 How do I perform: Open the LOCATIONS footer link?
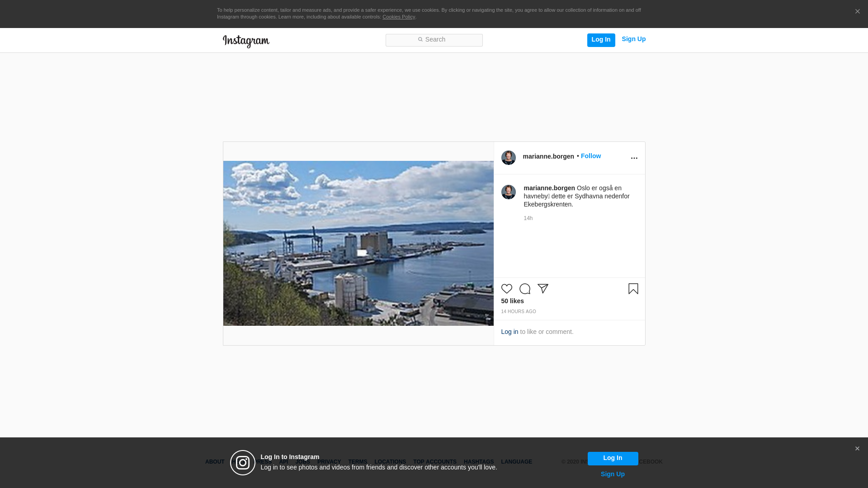click(390, 462)
